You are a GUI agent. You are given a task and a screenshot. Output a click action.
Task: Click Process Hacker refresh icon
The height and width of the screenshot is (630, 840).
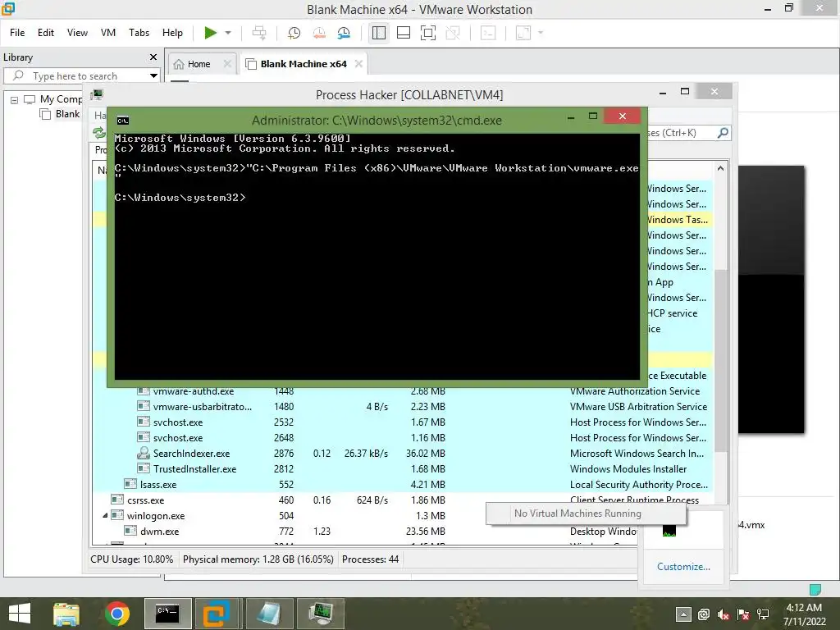click(98, 132)
